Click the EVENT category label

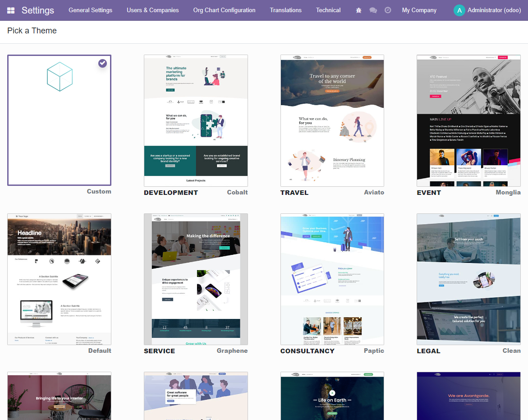click(x=429, y=193)
